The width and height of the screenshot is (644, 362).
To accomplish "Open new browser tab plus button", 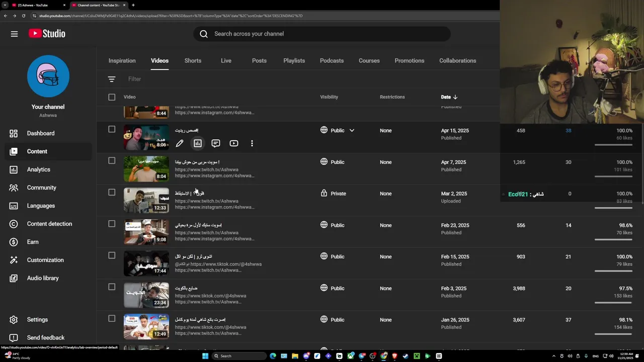I will click(133, 5).
